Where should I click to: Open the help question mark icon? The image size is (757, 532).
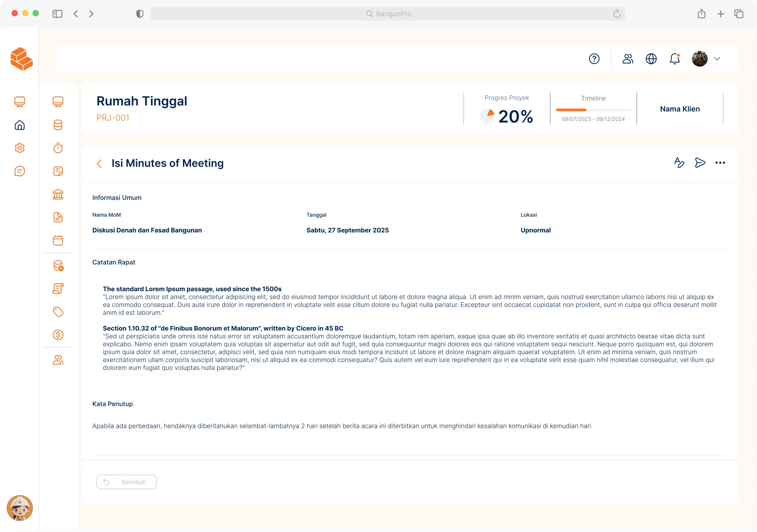point(594,59)
